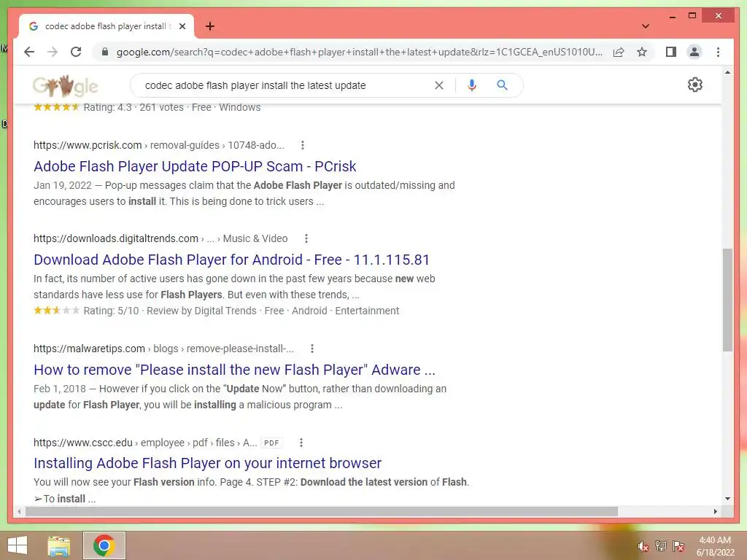Start voice search with the microphone icon
The image size is (747, 560).
click(472, 85)
